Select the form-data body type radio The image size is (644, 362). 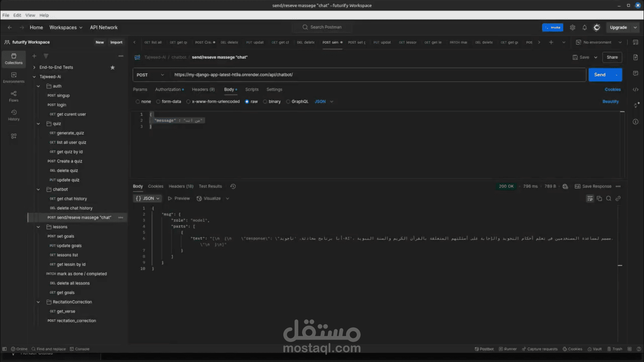(158, 102)
